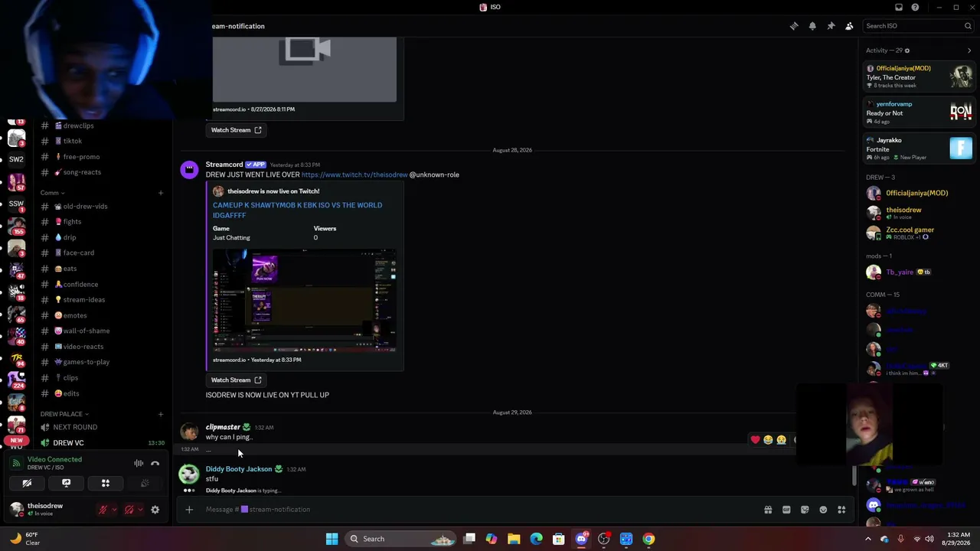React with the laughing-tears emoji

tap(768, 440)
